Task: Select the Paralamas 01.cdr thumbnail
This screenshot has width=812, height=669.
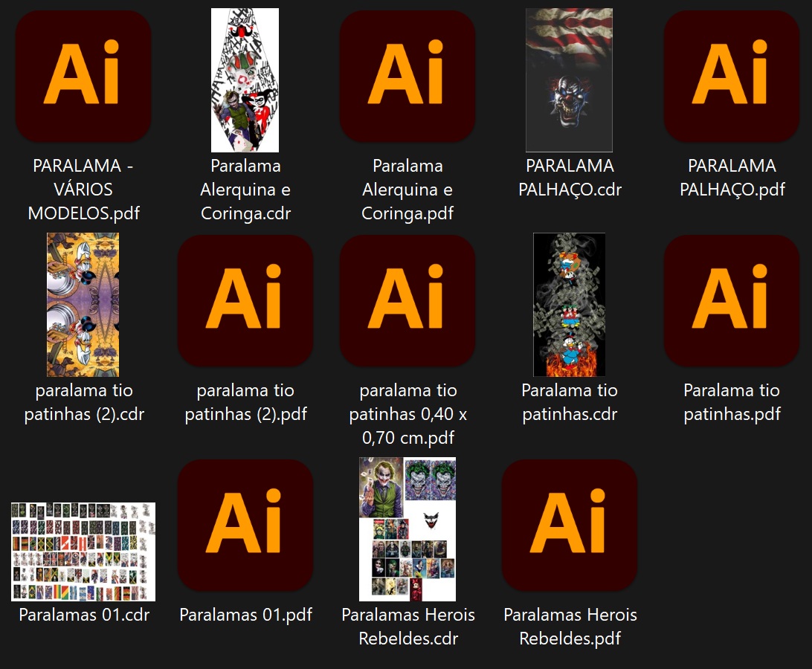Action: (83, 552)
